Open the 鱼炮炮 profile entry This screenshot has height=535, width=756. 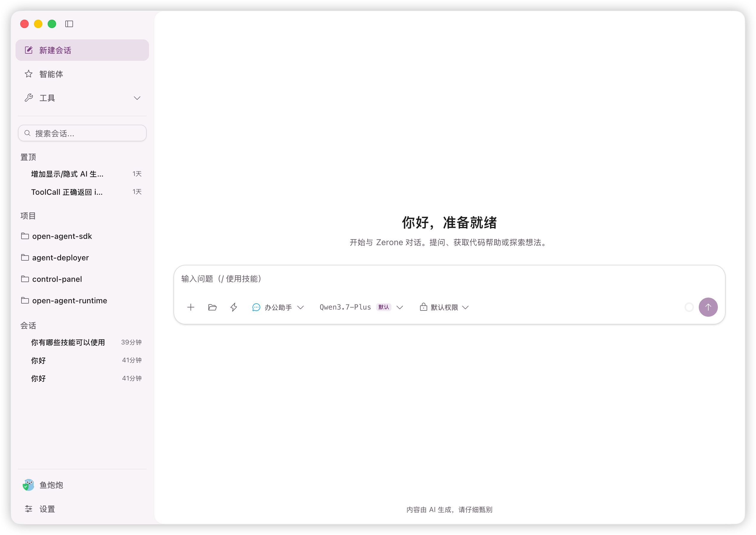click(82, 485)
